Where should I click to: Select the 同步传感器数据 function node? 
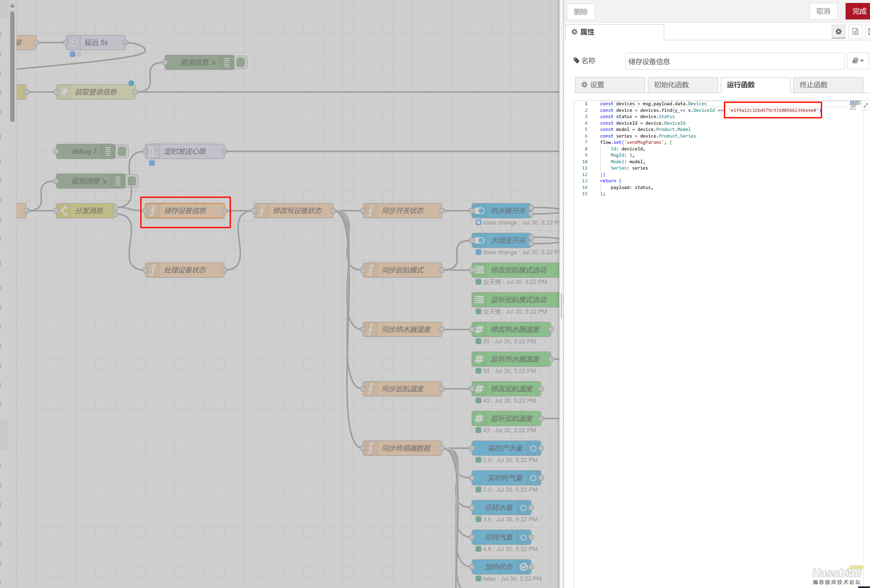(x=403, y=448)
